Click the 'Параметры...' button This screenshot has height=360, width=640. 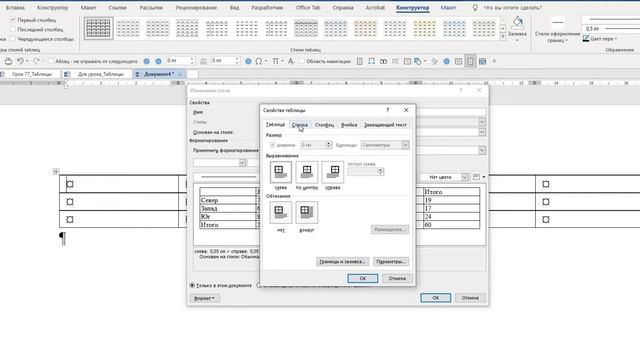pos(390,261)
